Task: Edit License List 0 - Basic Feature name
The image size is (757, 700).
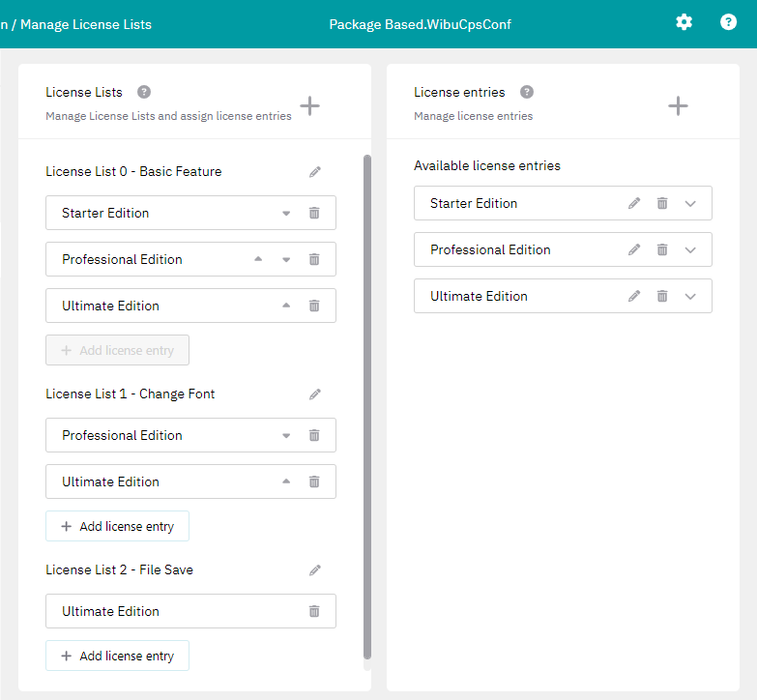Action: tap(314, 172)
